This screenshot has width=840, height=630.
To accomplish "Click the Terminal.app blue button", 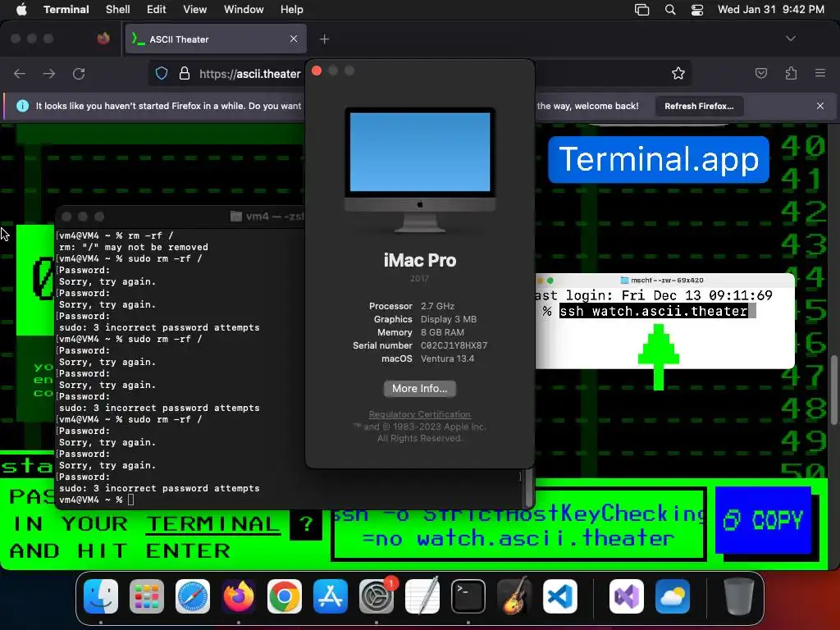I will (x=659, y=160).
